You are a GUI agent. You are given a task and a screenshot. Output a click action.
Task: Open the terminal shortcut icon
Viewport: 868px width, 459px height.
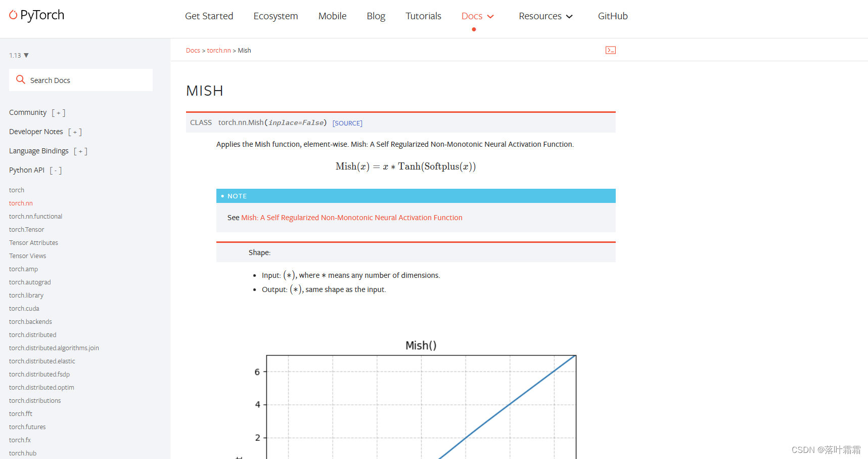[x=611, y=50]
